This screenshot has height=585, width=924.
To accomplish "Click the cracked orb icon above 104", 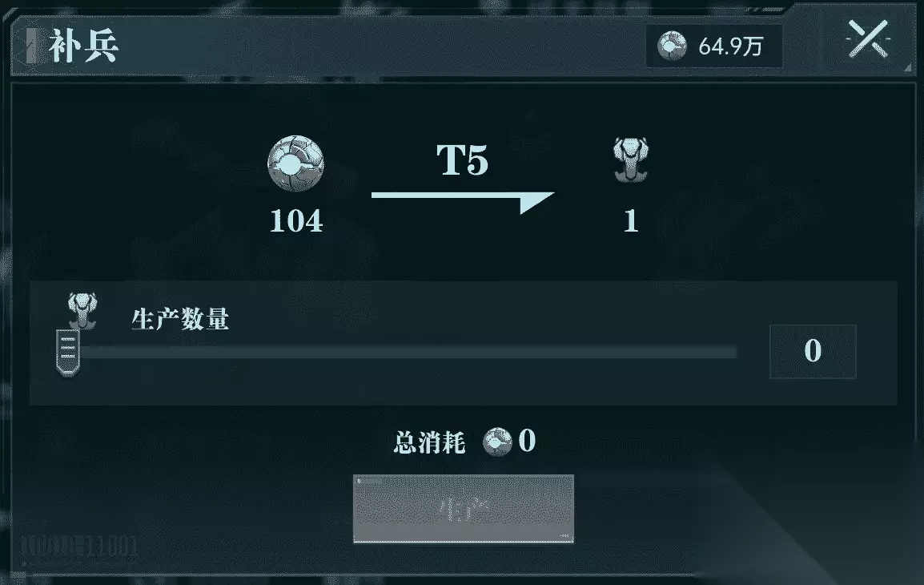I will point(295,163).
